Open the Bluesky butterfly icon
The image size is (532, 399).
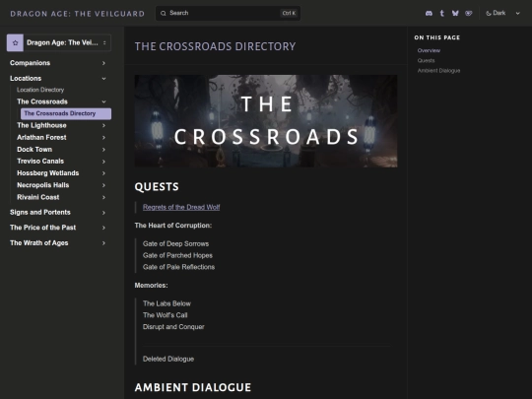click(455, 13)
